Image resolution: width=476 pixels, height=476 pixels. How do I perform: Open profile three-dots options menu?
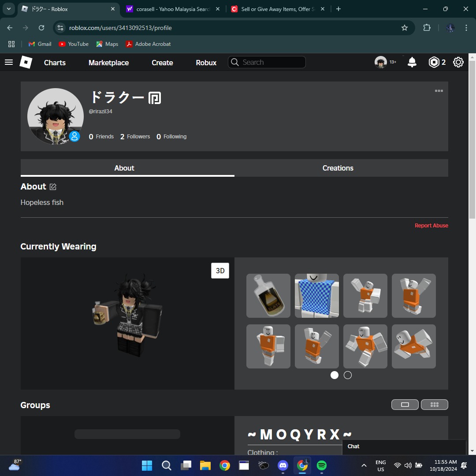pos(439,91)
